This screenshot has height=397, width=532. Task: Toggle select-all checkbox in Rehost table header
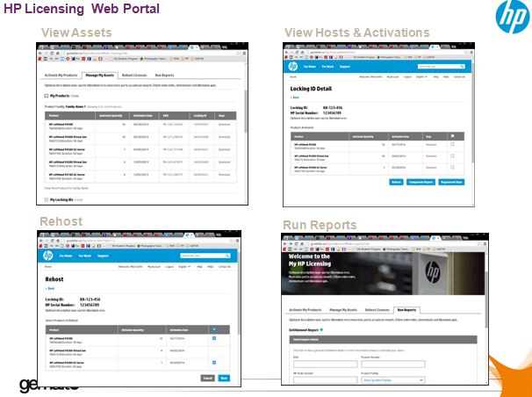click(x=214, y=329)
